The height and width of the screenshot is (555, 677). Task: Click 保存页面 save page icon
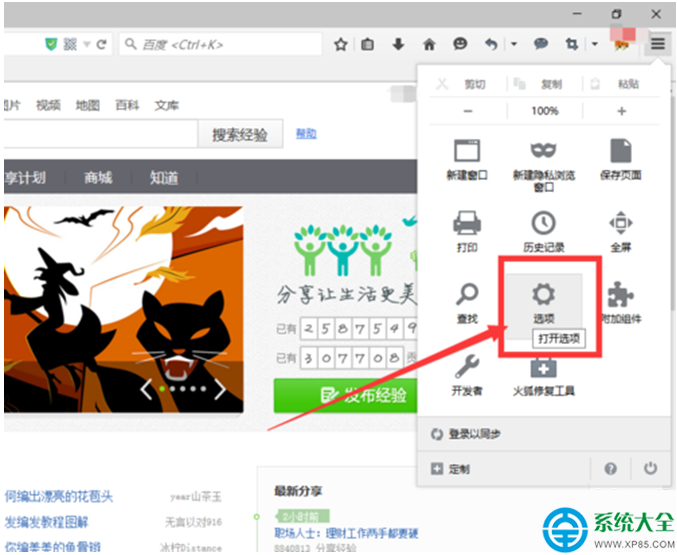[621, 151]
